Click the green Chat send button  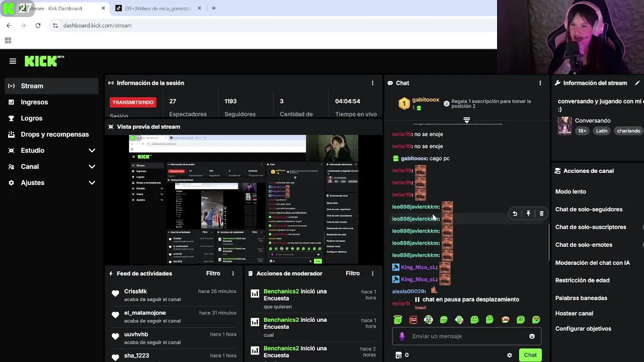tap(530, 355)
